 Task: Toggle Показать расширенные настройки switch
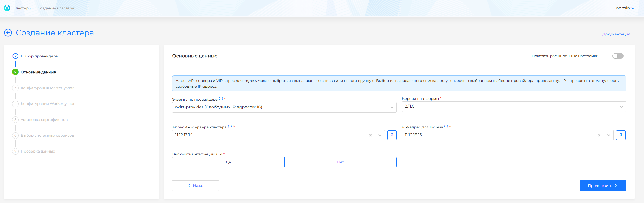pos(618,56)
